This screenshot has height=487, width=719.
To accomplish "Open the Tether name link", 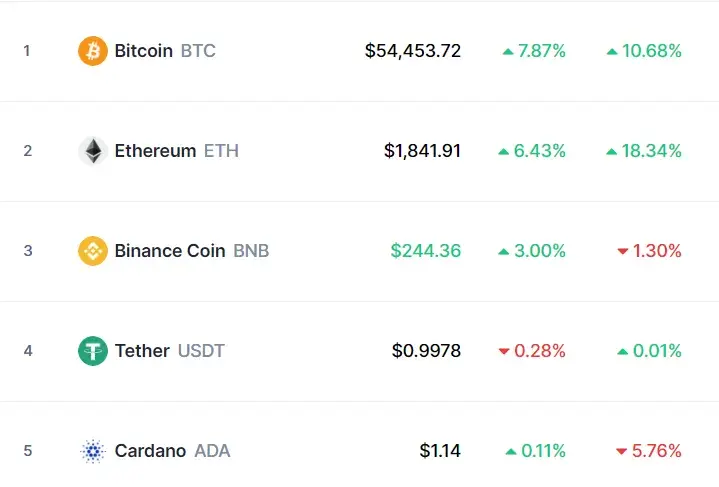I will [142, 351].
